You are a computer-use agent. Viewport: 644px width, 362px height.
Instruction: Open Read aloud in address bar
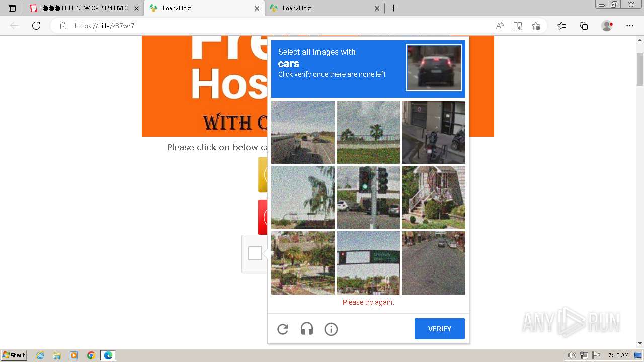point(500,26)
